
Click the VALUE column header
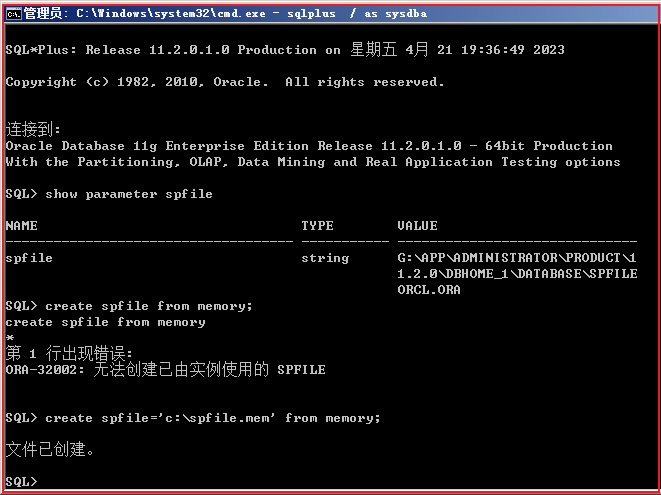tap(417, 226)
